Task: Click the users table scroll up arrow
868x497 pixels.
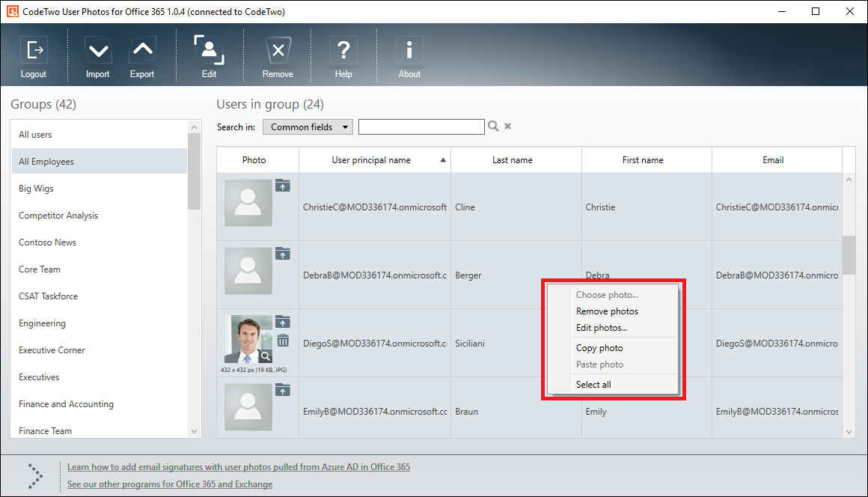Action: [x=849, y=180]
